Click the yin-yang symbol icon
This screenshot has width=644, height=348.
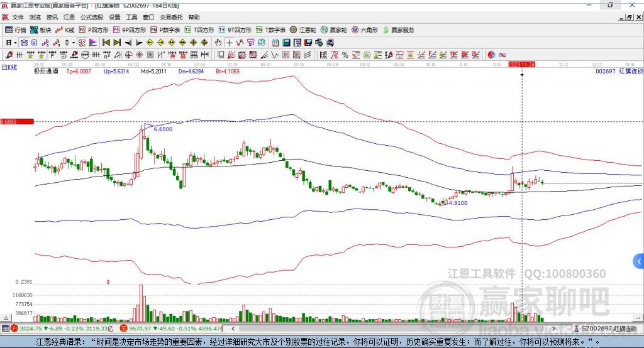point(491,55)
